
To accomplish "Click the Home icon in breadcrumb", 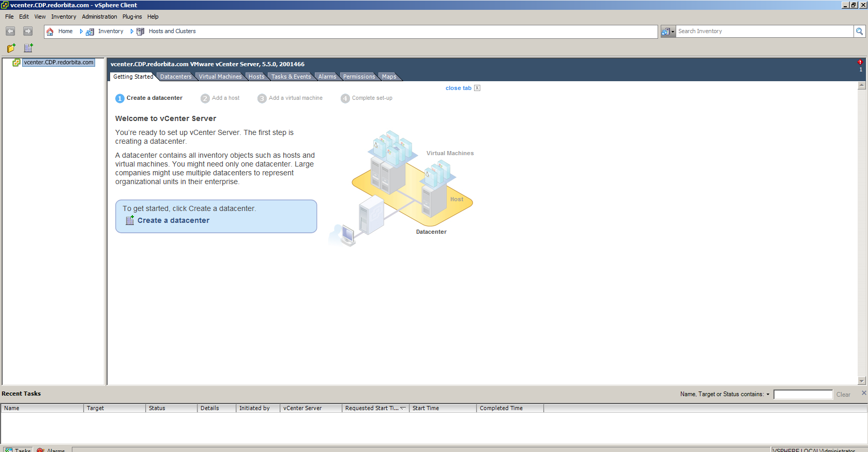I will (x=50, y=32).
